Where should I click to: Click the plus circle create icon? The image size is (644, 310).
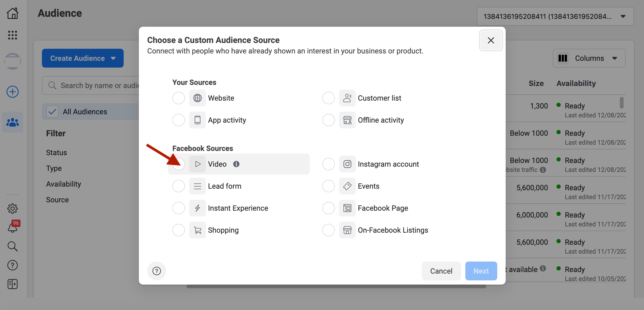12,92
